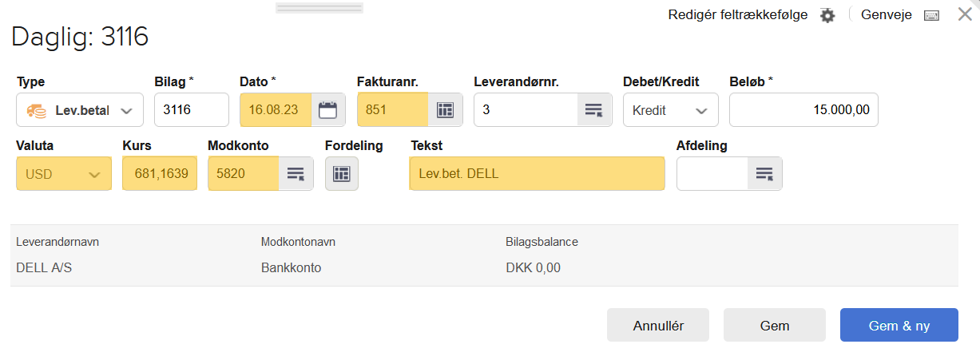Viewport: 980px width, 356px height.
Task: Open the supplier lookup beside Leverandørnr.
Action: pos(593,110)
